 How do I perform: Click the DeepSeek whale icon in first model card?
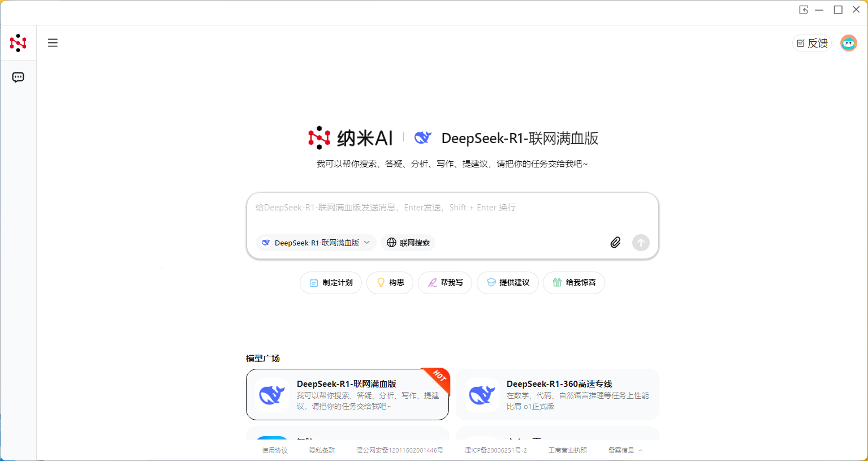pos(272,395)
